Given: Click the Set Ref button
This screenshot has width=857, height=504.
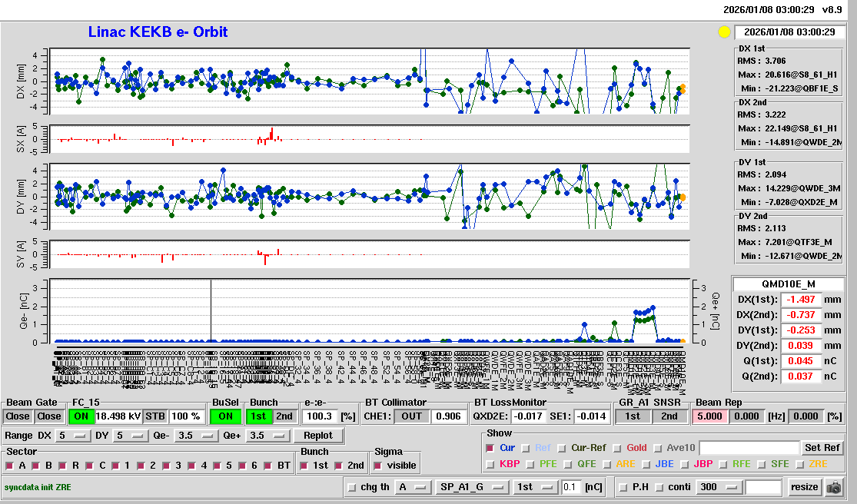Looking at the screenshot, I should point(822,448).
